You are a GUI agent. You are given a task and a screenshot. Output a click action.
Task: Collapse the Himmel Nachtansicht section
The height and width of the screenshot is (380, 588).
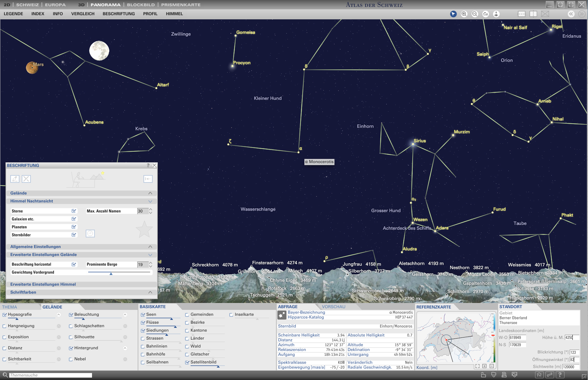150,201
